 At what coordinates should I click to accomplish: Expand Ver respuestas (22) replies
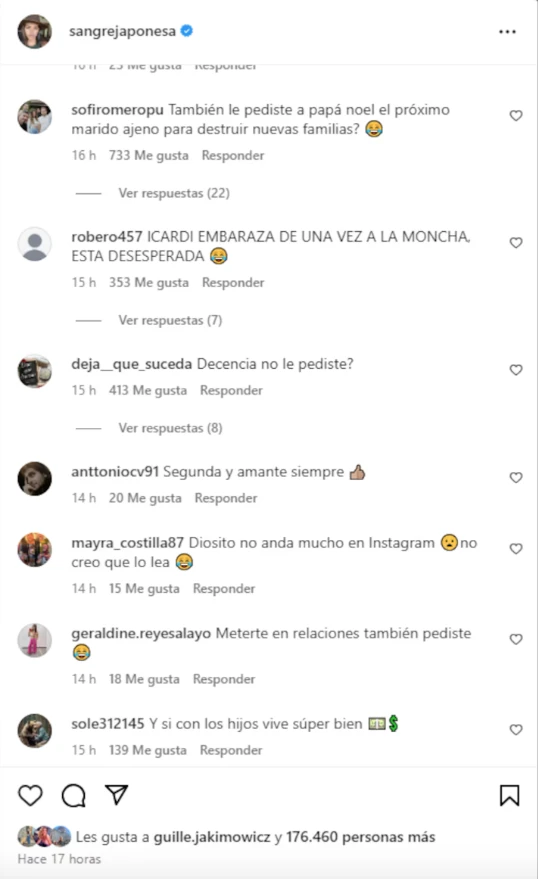tap(174, 193)
